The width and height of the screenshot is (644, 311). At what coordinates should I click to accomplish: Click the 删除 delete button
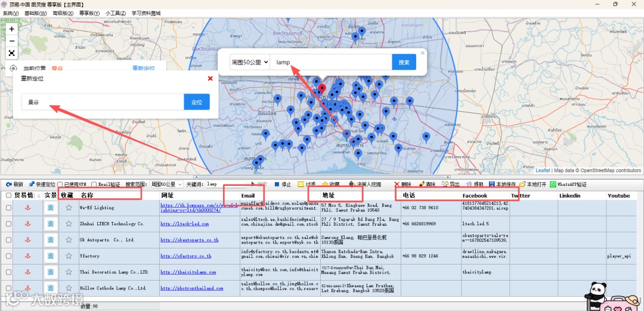[402, 185]
